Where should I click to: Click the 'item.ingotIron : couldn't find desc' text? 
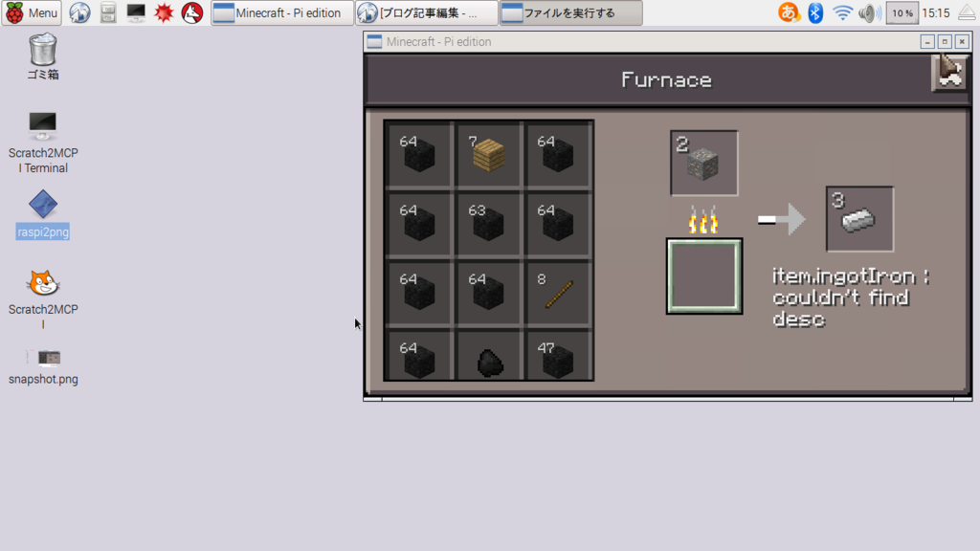coord(851,298)
